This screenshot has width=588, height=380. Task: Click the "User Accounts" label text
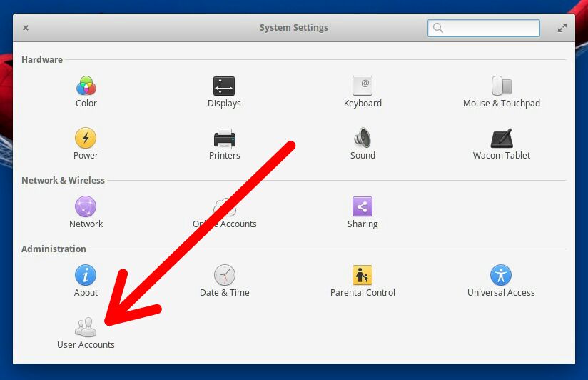tap(86, 345)
